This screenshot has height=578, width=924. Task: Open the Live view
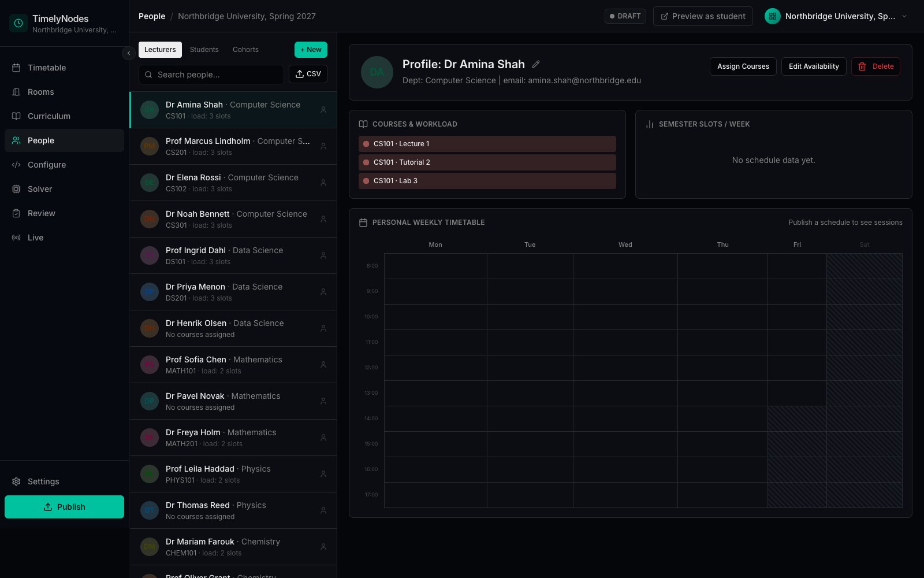pyautogui.click(x=64, y=238)
